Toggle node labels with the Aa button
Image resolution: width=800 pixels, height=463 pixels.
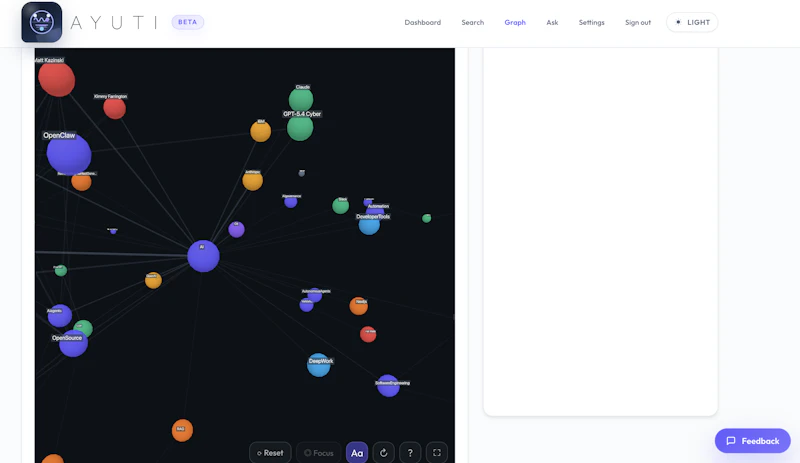[x=357, y=453]
